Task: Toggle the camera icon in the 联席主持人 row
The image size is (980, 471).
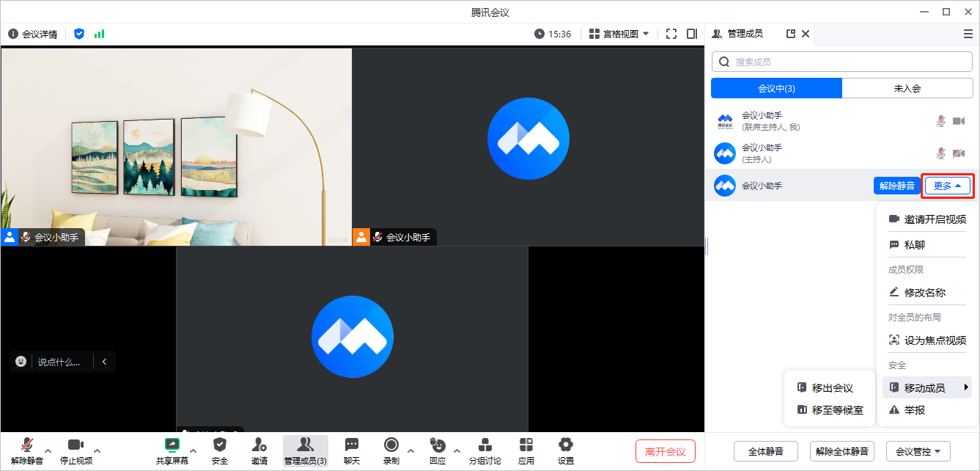Action: tap(959, 121)
